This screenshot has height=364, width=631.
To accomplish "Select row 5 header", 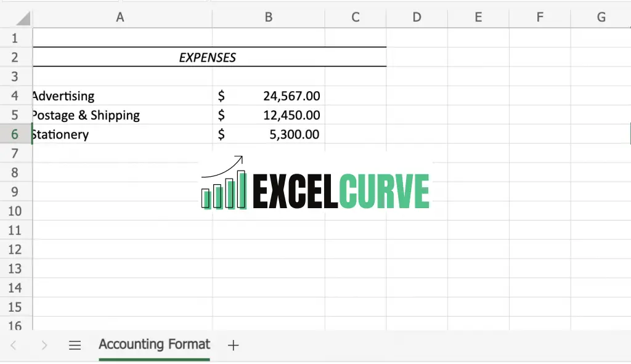I will (x=15, y=115).
